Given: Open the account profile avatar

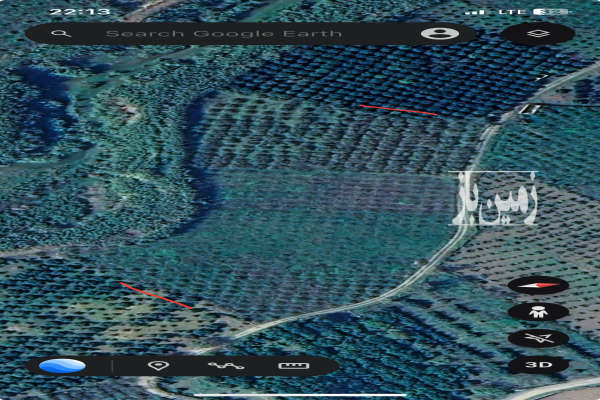Looking at the screenshot, I should pyautogui.click(x=440, y=33).
